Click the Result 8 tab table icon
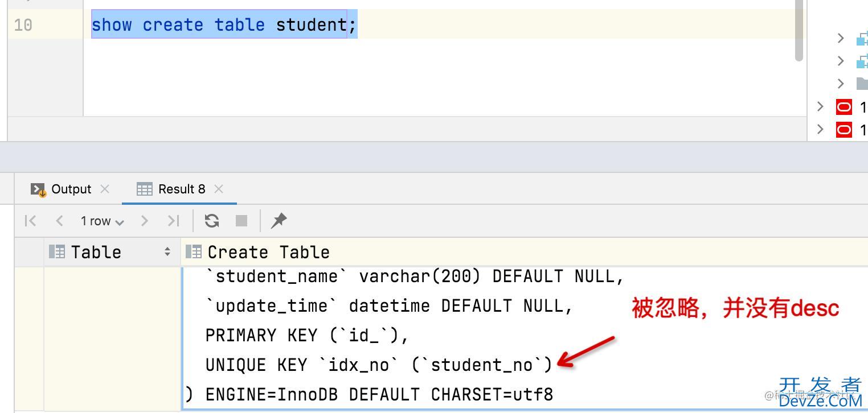The image size is (868, 413). click(x=145, y=189)
